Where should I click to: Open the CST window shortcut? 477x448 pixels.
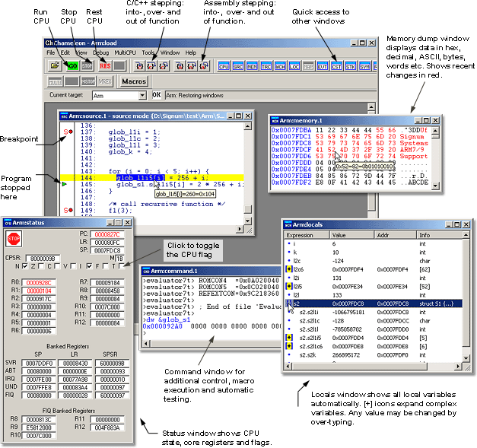tap(336, 66)
